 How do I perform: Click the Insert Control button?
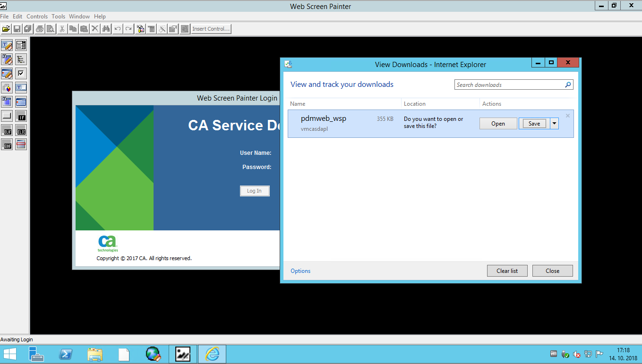(x=211, y=29)
